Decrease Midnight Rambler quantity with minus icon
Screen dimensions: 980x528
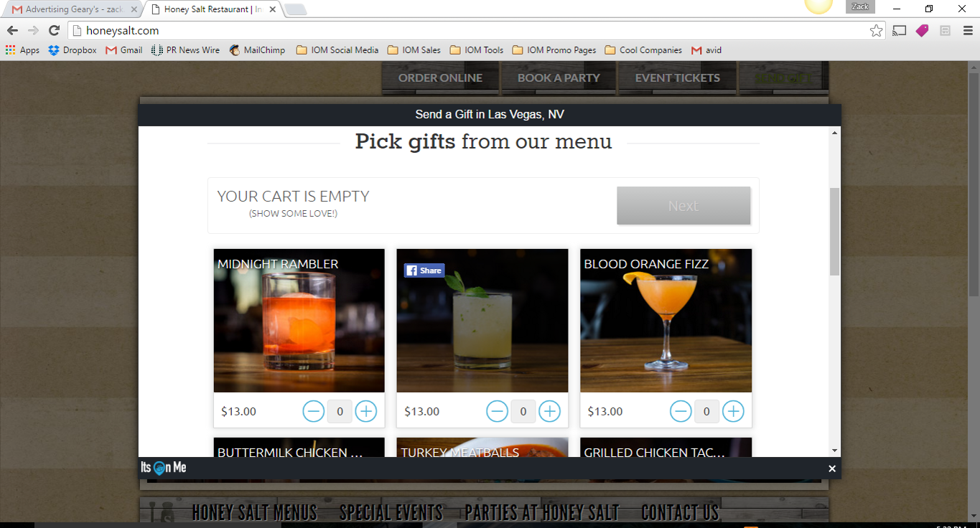pyautogui.click(x=314, y=411)
